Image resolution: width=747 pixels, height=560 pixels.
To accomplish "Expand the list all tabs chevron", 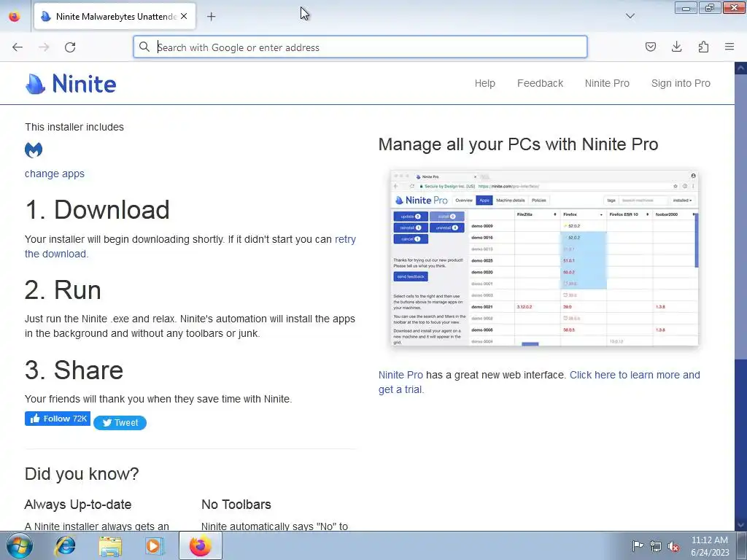I will (630, 16).
